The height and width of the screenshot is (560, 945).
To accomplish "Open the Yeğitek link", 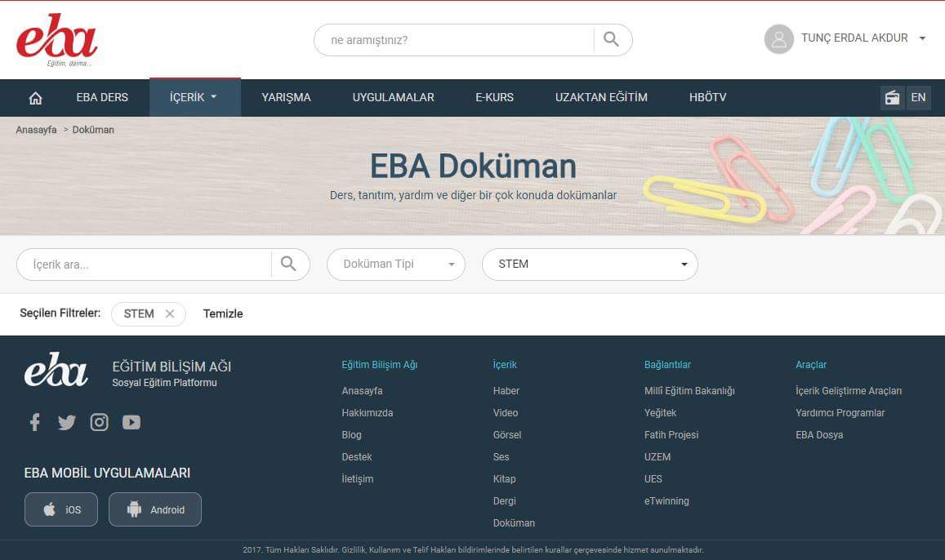I will [x=661, y=413].
